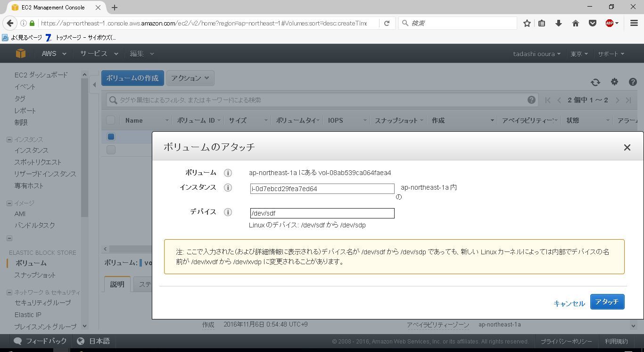This screenshot has width=644, height=352.
Task: Collapse the インスタンス sidebar section
Action: [x=9, y=140]
